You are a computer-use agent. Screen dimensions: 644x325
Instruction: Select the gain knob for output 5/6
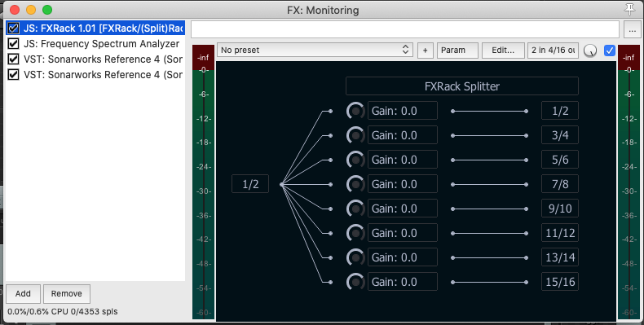tap(355, 160)
